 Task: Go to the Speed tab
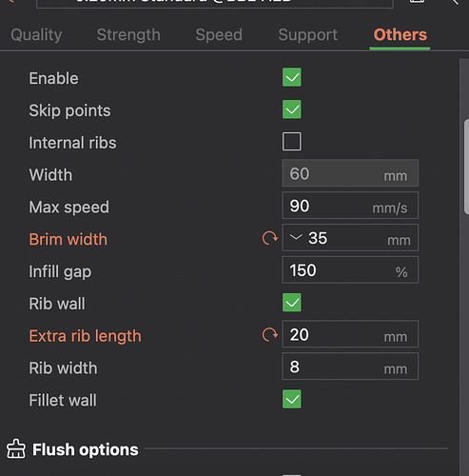(x=219, y=34)
